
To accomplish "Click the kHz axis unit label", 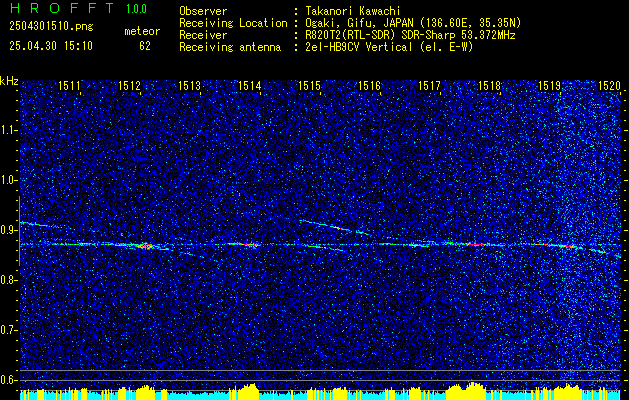I will click(x=9, y=81).
